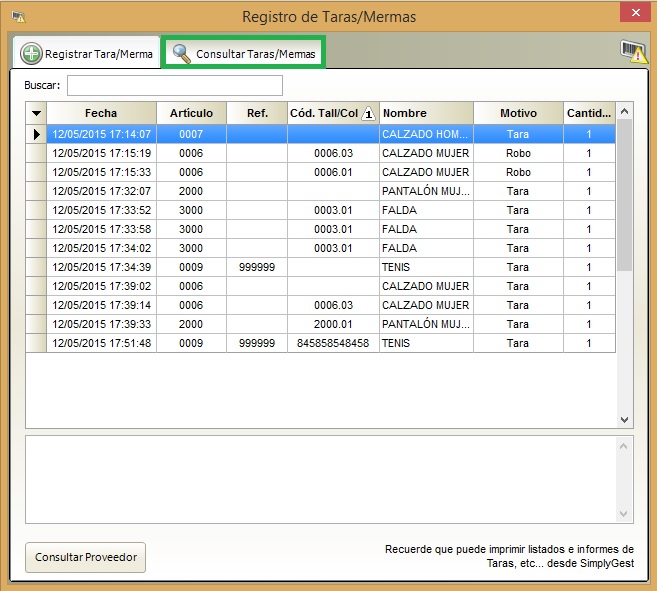Screen dimensions: 657x591
Task: Click row header of 17:39:02 row
Action: (x=36, y=286)
